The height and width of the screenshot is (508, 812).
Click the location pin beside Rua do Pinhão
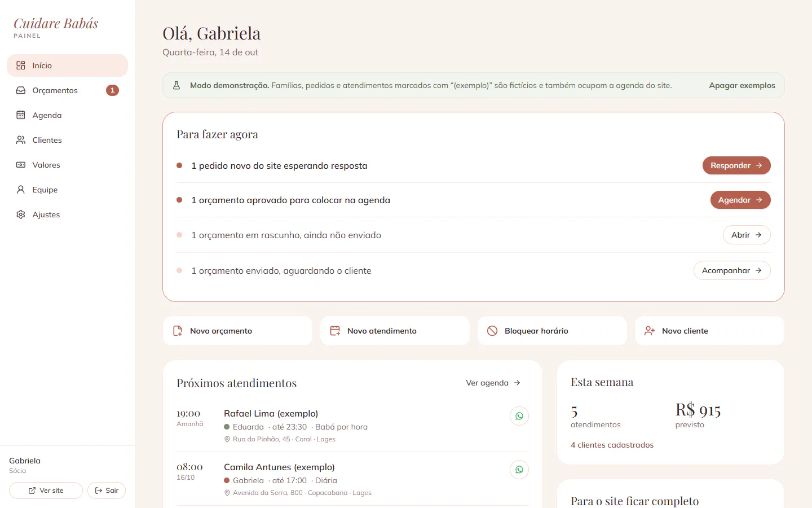[227, 439]
